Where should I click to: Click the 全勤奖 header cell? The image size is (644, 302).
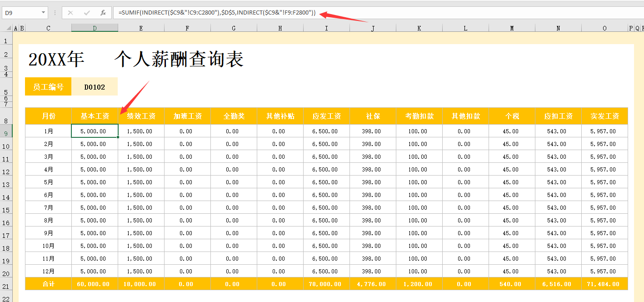click(x=234, y=116)
